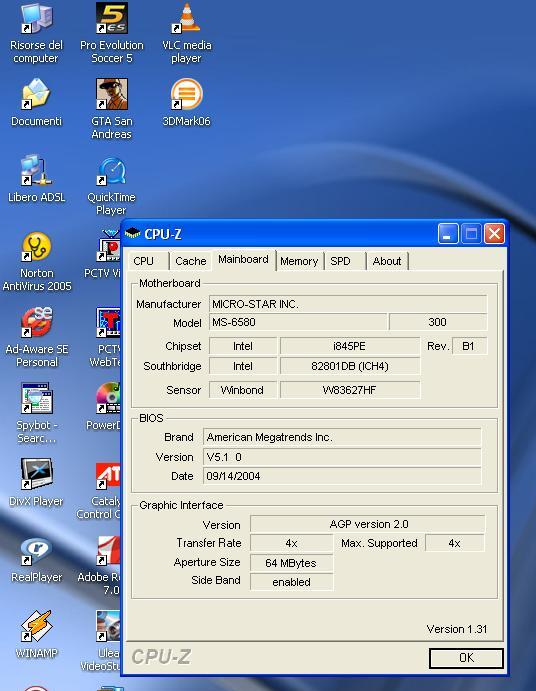Click the disabled maximize button of CPU-Z
536x691 pixels.
tap(471, 234)
